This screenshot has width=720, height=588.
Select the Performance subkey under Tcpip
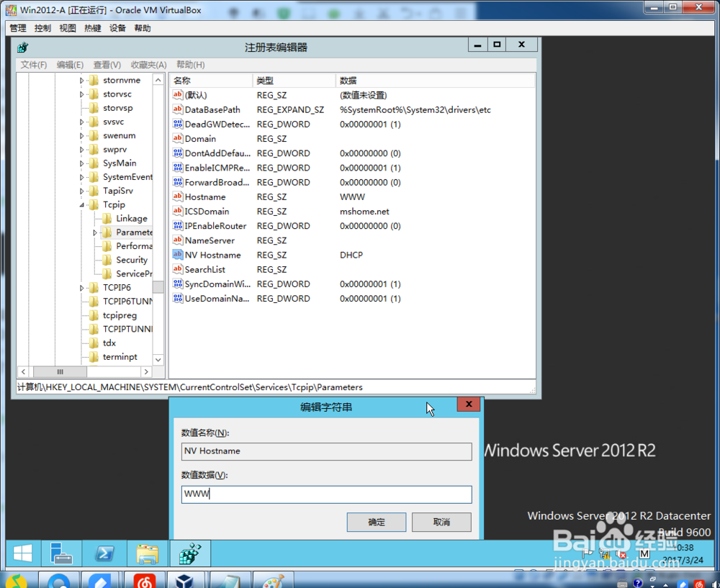coord(134,246)
